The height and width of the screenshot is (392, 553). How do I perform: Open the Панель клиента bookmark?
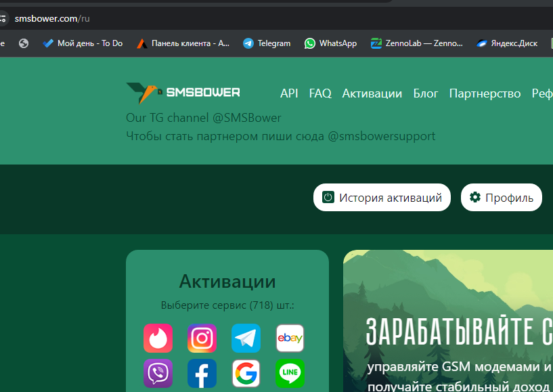(x=183, y=43)
